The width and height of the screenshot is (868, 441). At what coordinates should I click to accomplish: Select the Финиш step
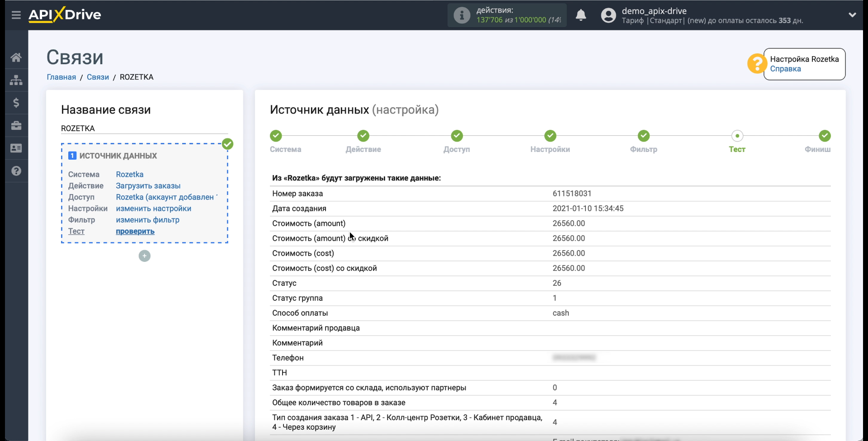pos(818,149)
